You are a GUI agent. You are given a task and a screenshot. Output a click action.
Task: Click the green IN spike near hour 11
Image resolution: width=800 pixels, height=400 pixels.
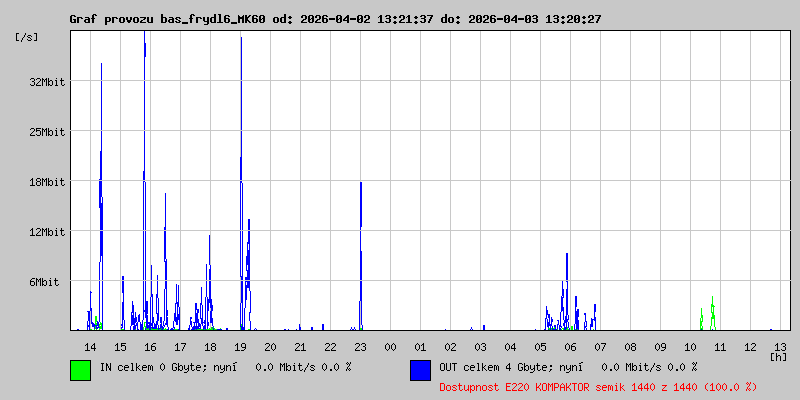tap(713, 313)
